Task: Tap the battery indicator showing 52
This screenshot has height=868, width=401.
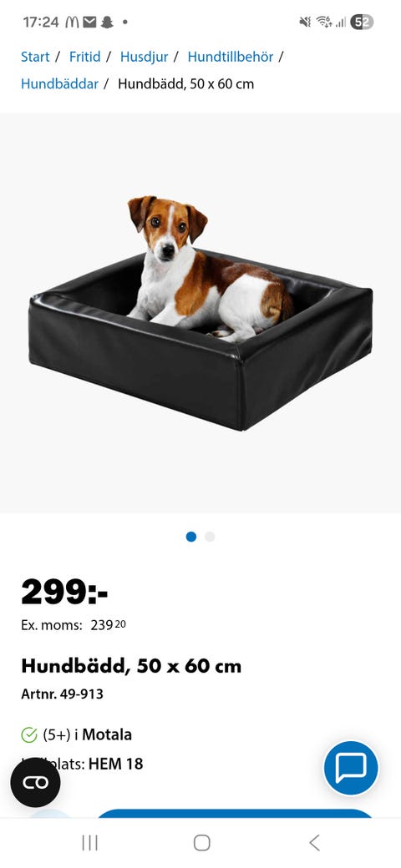Action: coord(362,23)
